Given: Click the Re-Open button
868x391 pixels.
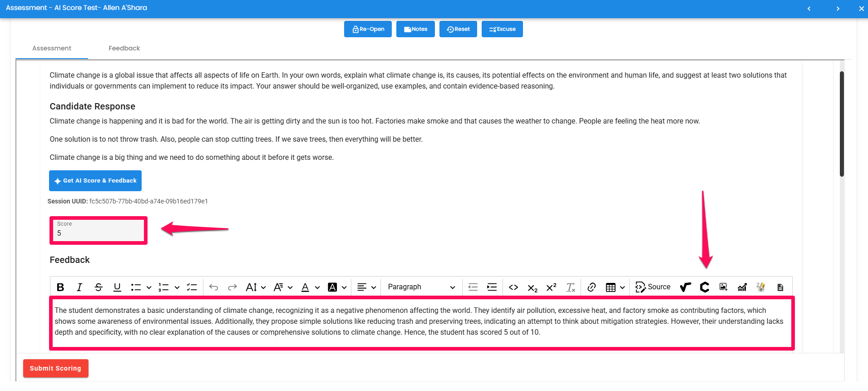Looking at the screenshot, I should (x=368, y=29).
